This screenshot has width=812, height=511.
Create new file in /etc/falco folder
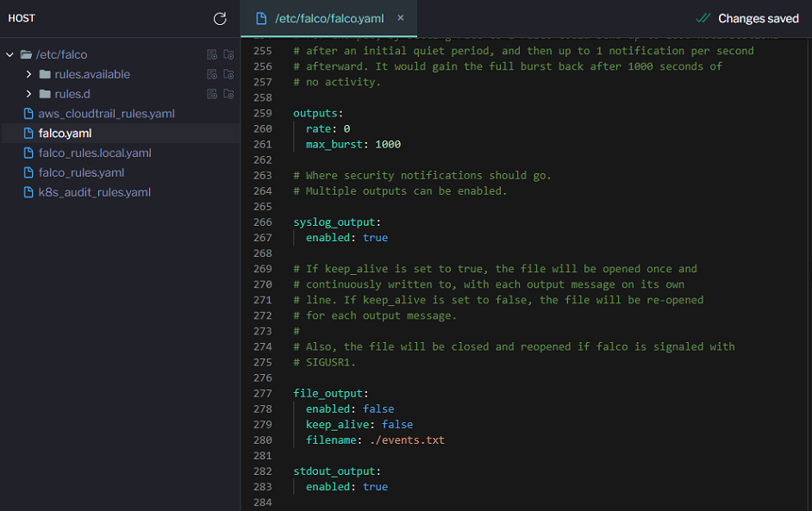[212, 54]
